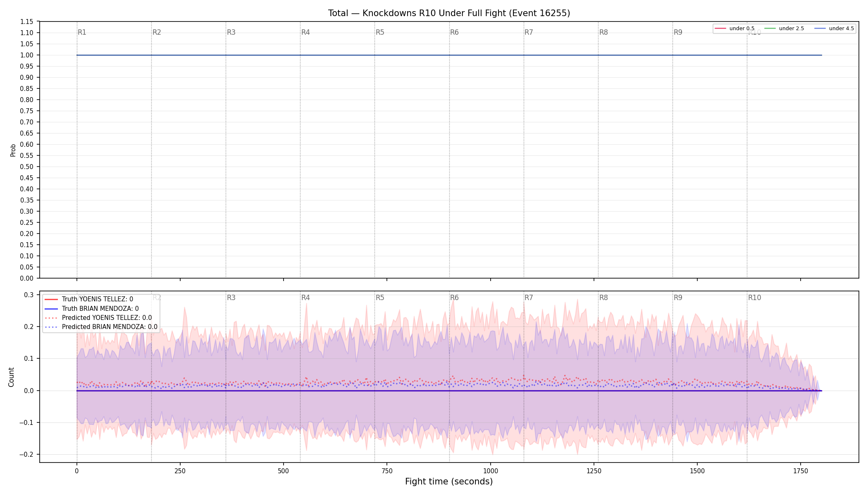Click the R1 round marker in top chart

[x=82, y=32]
